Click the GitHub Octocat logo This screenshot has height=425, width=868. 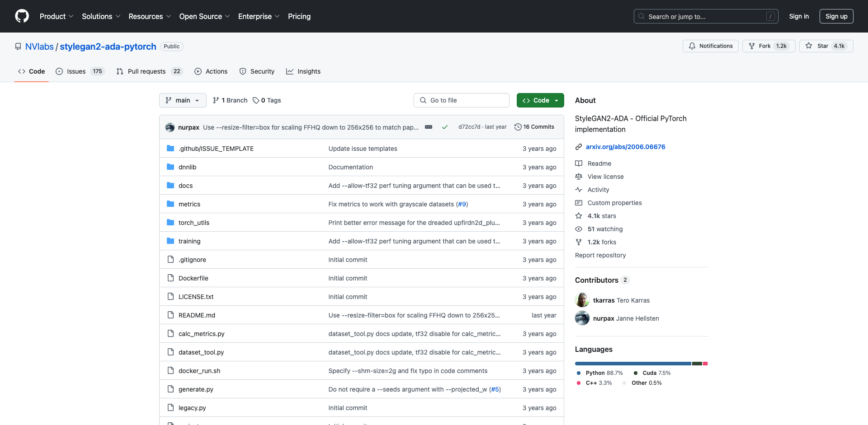click(x=22, y=16)
